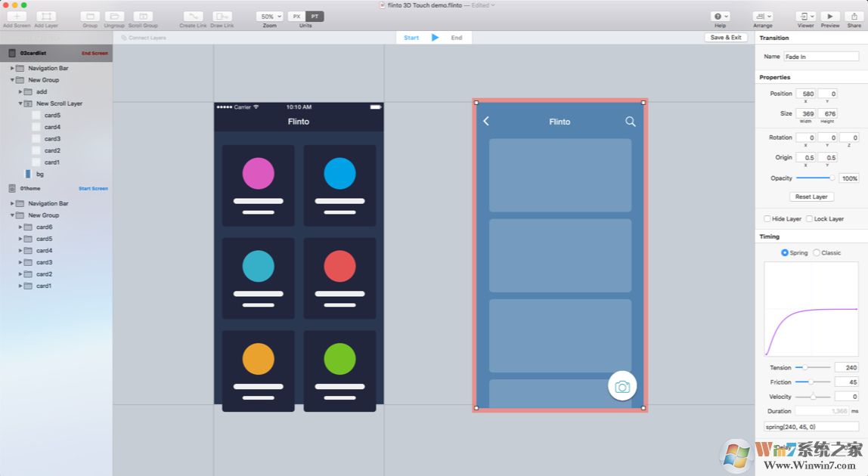This screenshot has height=476, width=868.
Task: Collapse the New Scroll Layer
Action: (20, 104)
